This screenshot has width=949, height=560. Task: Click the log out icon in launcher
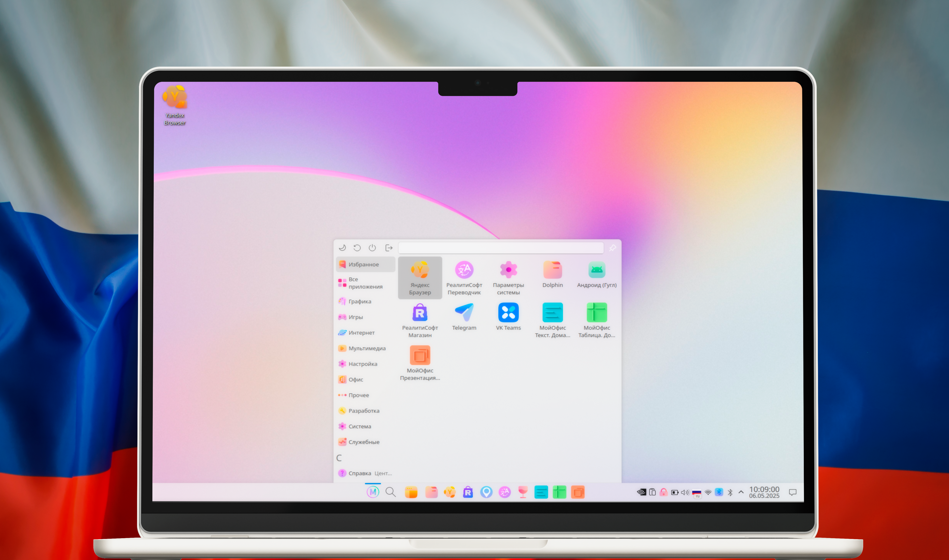pyautogui.click(x=389, y=248)
